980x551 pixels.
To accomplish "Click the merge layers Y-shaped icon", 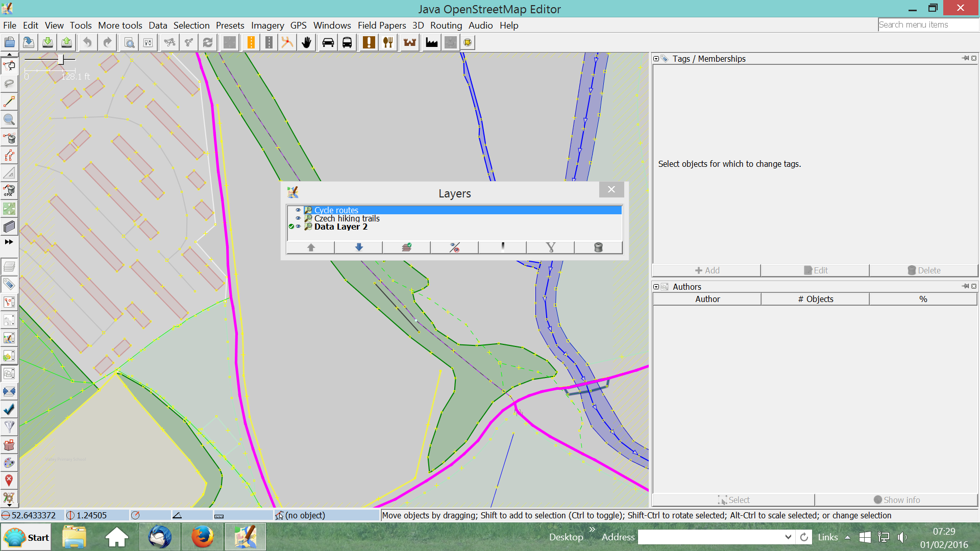I will (550, 247).
